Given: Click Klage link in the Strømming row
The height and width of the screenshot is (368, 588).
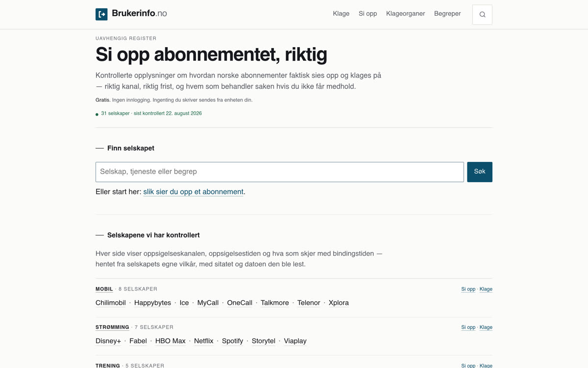Looking at the screenshot, I should pyautogui.click(x=486, y=327).
